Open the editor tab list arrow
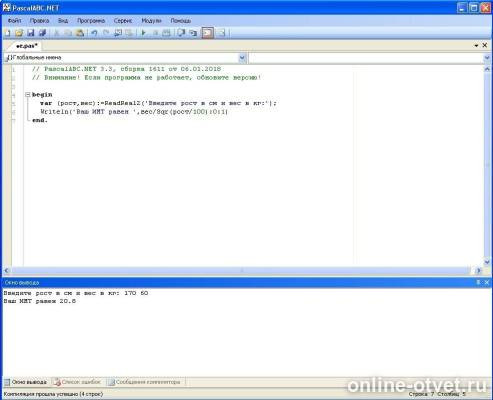This screenshot has width=493, height=400. click(x=476, y=46)
